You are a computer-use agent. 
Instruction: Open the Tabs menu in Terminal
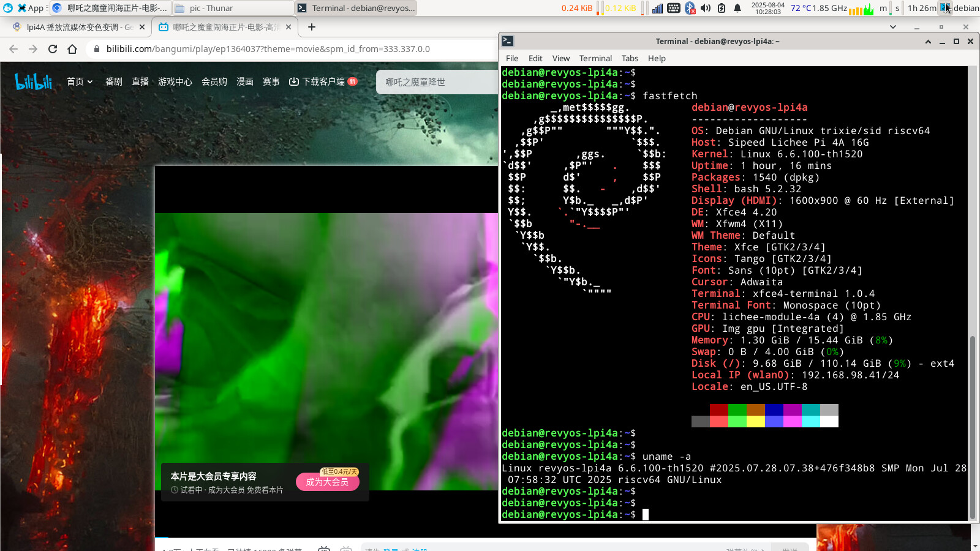point(630,58)
